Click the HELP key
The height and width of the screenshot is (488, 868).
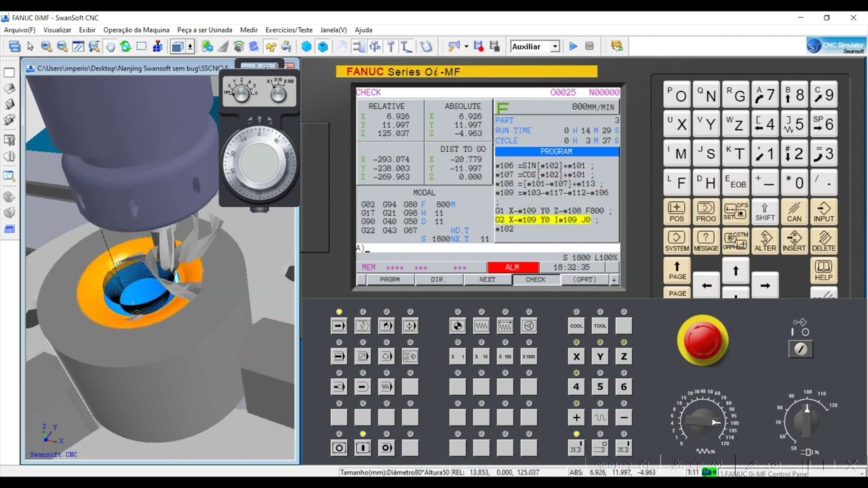824,270
